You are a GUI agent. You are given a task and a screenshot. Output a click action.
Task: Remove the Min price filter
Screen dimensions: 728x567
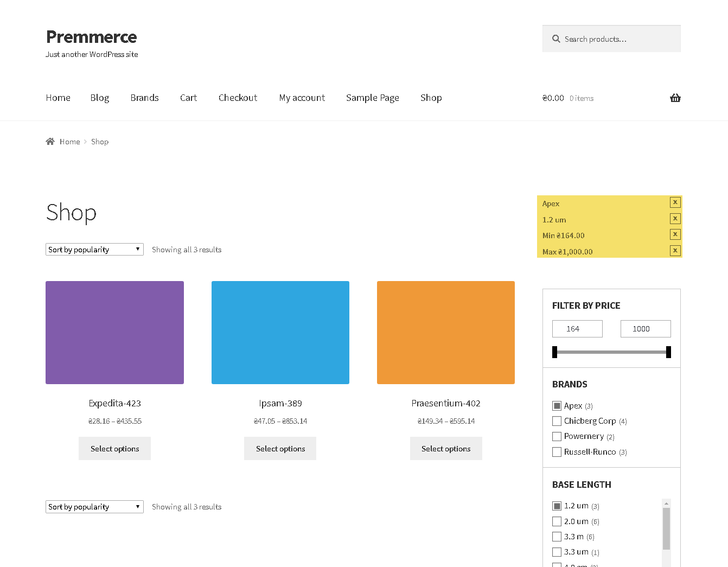[x=675, y=234]
